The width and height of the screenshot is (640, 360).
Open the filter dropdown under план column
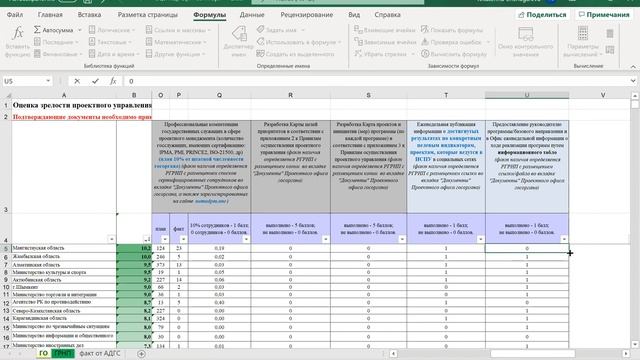[x=164, y=239]
